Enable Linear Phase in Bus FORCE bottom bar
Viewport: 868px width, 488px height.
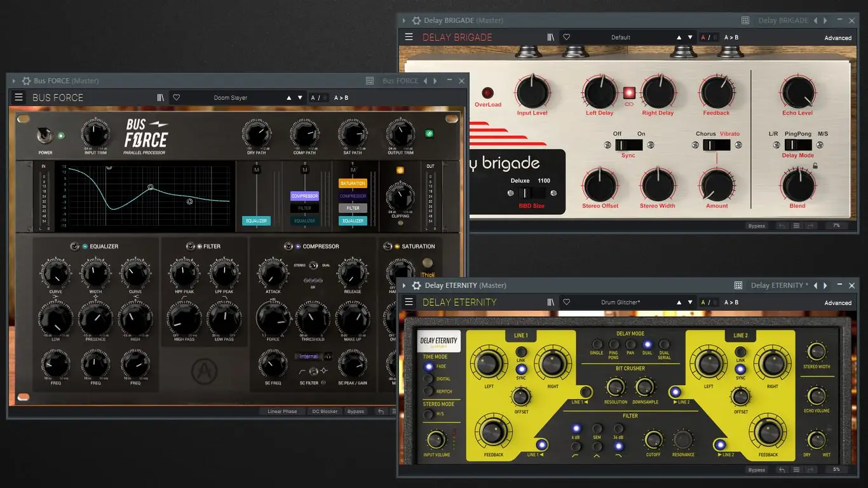tap(281, 411)
